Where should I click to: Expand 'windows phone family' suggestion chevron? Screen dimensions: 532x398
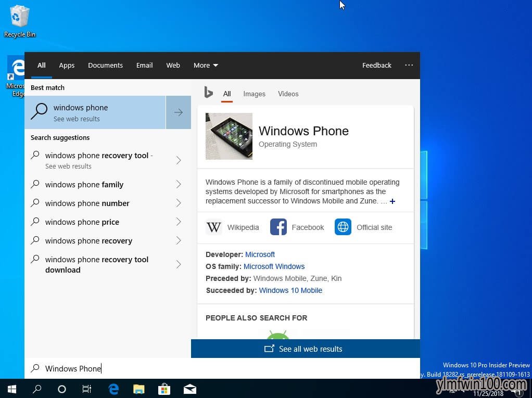point(179,184)
